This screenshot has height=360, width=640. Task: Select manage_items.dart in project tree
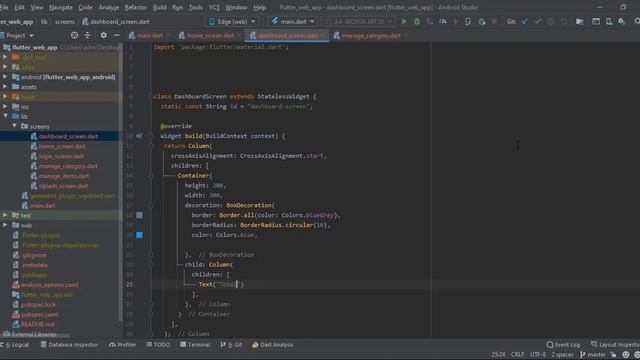[64, 176]
